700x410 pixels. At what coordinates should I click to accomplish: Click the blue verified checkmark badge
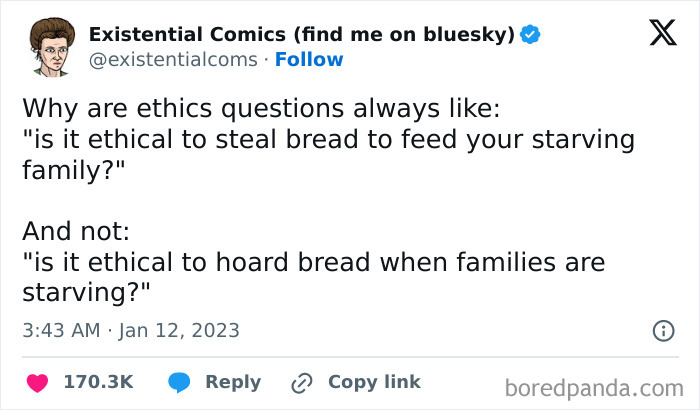[x=530, y=34]
